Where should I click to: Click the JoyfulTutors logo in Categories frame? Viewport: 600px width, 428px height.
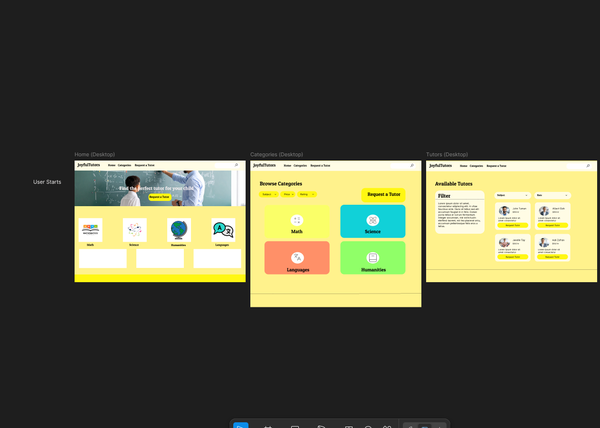tap(267, 165)
